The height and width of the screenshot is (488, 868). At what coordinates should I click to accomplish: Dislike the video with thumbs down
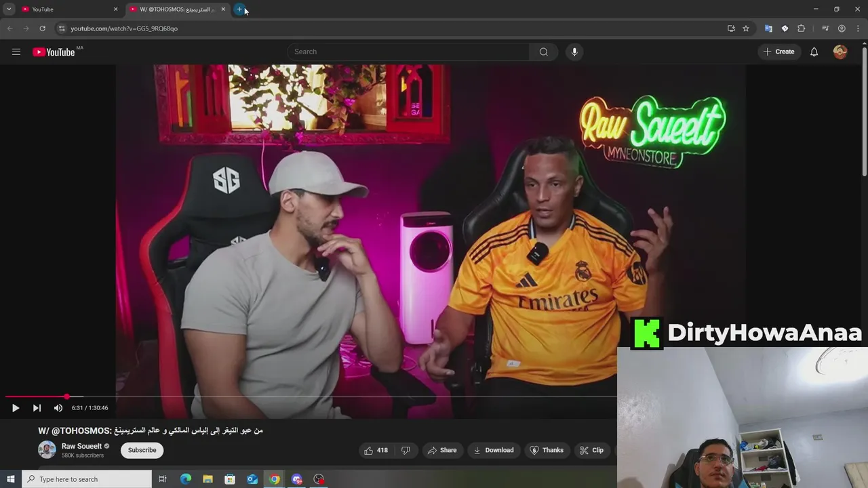(406, 450)
